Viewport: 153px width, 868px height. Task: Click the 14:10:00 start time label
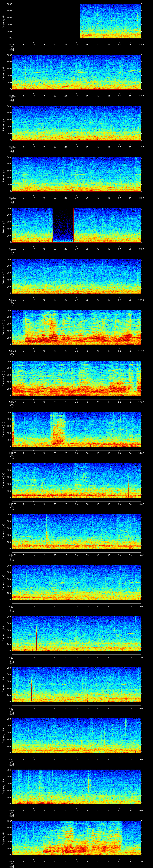(12, 351)
